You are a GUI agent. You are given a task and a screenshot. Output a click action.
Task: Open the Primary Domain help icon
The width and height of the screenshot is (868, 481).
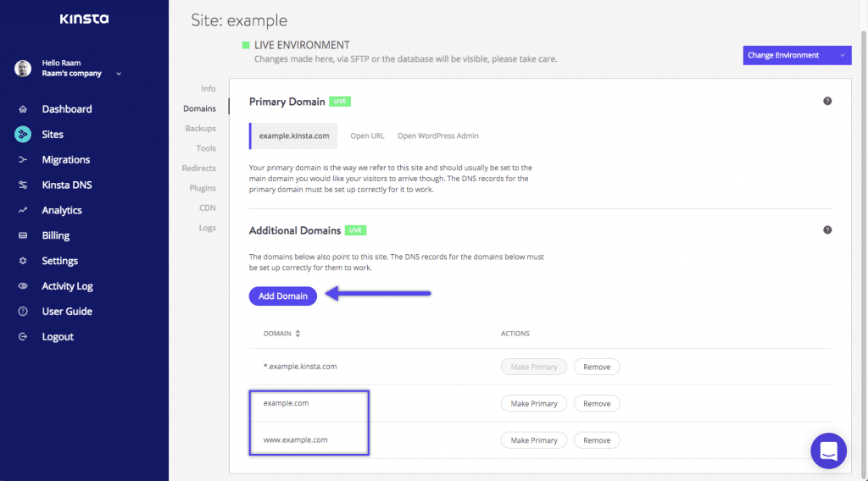point(827,101)
